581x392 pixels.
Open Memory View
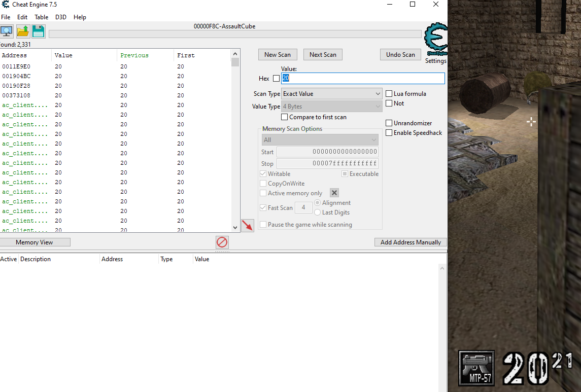[35, 242]
